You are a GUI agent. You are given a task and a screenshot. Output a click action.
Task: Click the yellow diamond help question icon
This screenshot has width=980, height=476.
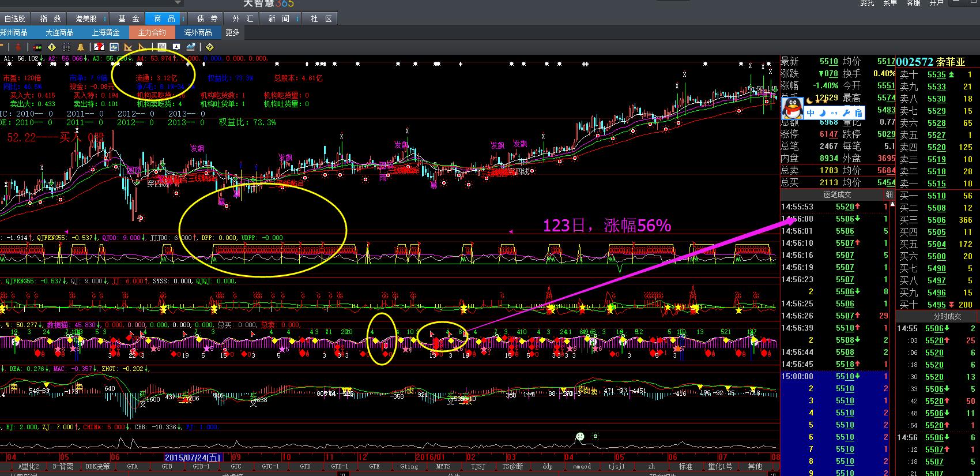209,47
